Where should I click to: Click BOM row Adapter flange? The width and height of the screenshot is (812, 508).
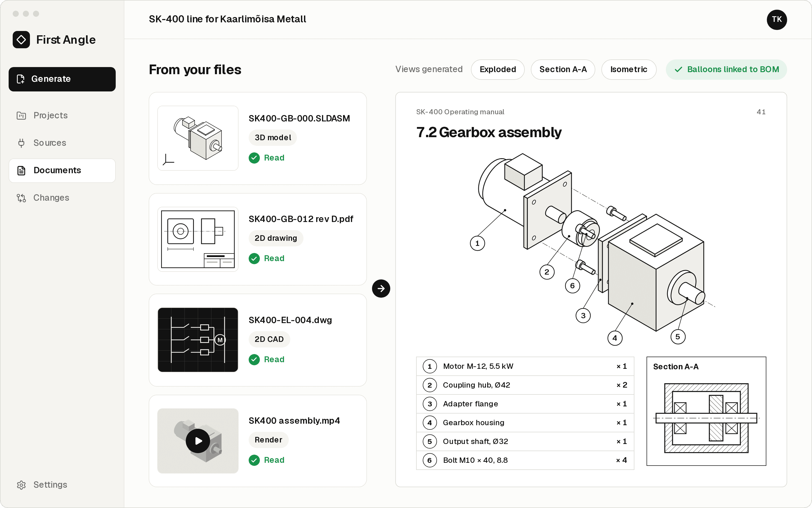point(525,404)
